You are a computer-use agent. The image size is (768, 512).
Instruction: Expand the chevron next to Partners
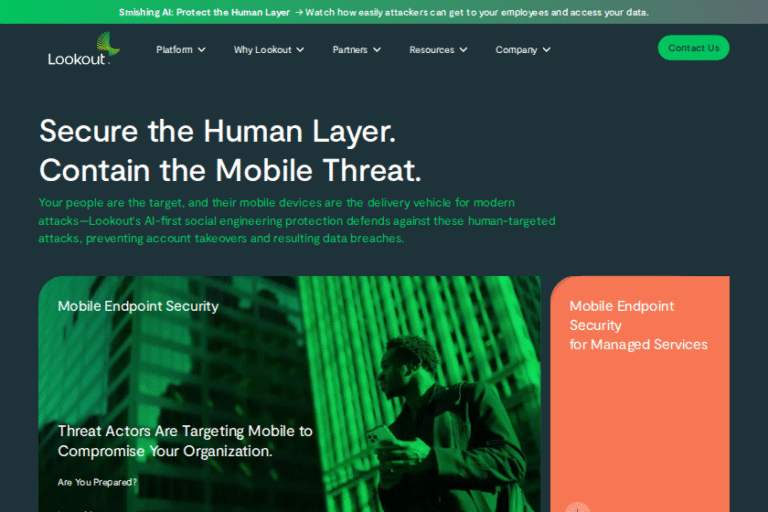click(377, 49)
